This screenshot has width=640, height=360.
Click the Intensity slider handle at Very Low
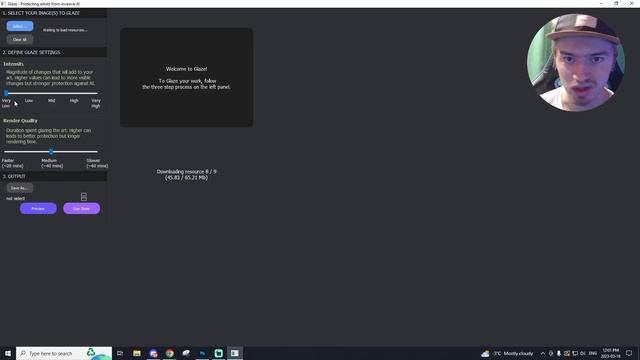6,93
